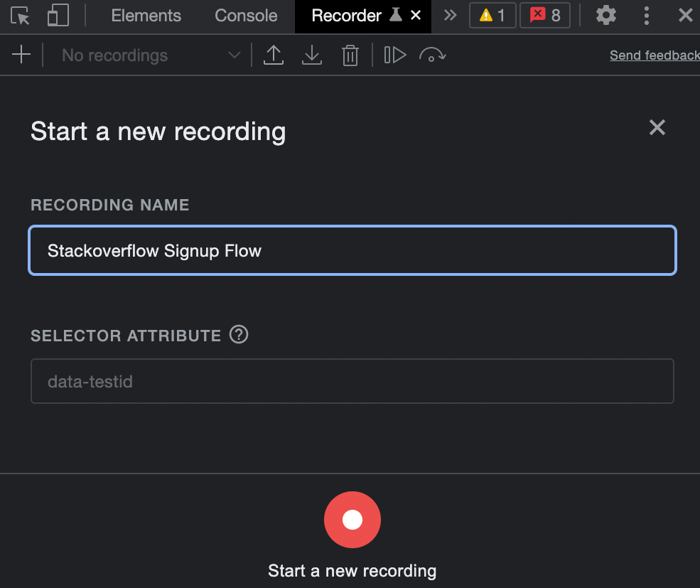Click the step over icon
The image size is (700, 588).
(432, 55)
